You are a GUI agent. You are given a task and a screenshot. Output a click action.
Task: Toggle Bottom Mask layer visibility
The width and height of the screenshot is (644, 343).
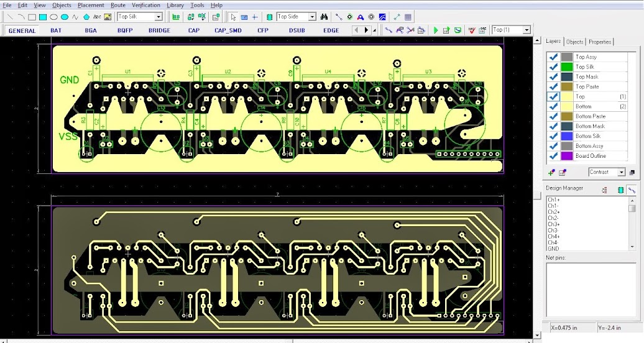click(x=553, y=126)
